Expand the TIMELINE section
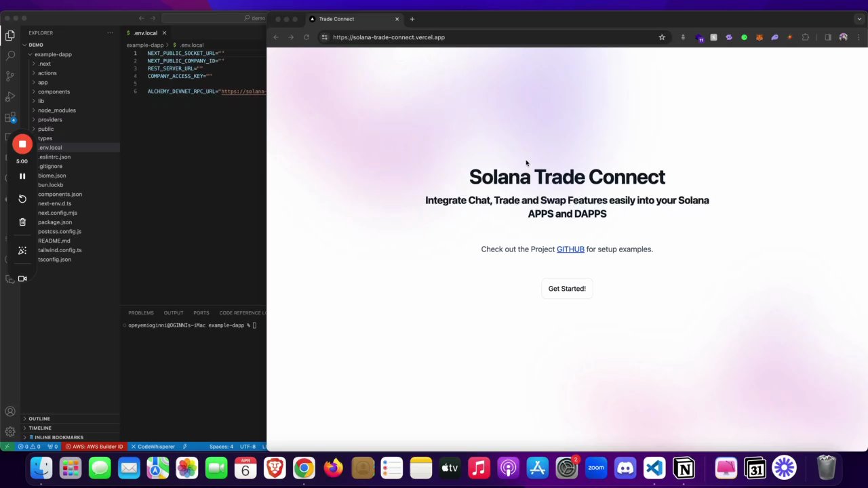 (39, 428)
